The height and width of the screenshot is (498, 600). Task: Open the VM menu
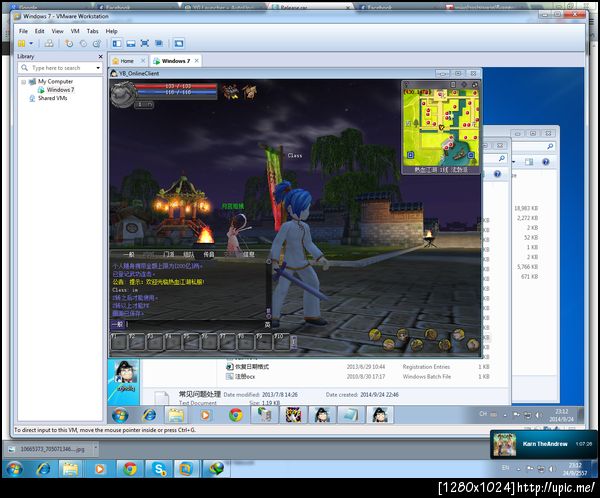(75, 31)
